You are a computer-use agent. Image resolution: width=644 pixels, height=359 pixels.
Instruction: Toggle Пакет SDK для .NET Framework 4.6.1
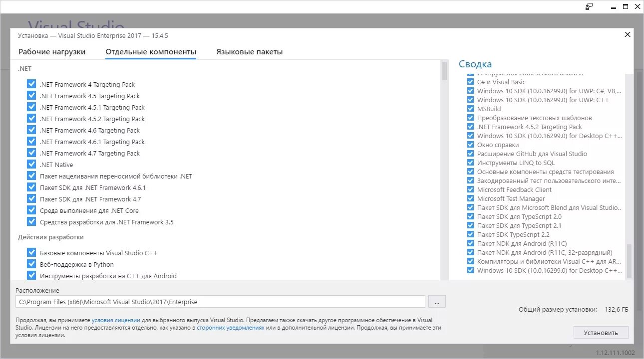(x=32, y=187)
